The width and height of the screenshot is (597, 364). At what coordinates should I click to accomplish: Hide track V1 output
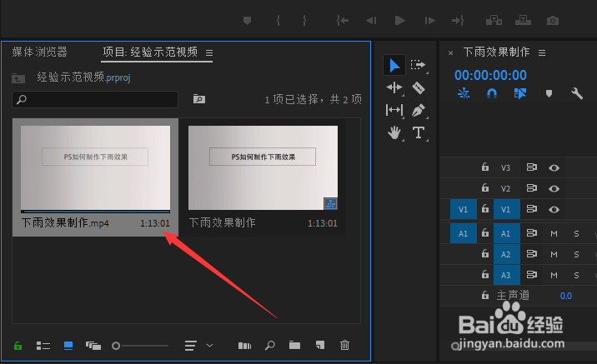pyautogui.click(x=554, y=210)
